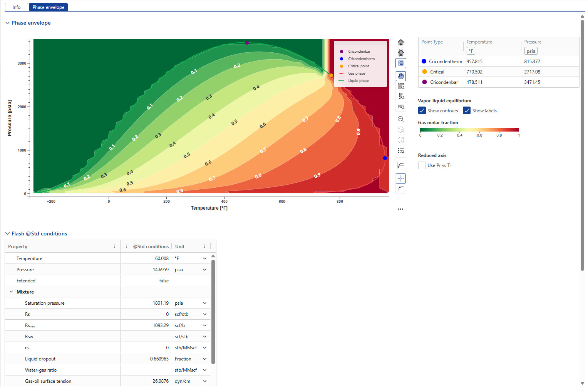Uncheck the Show contours checkbox

click(422, 111)
